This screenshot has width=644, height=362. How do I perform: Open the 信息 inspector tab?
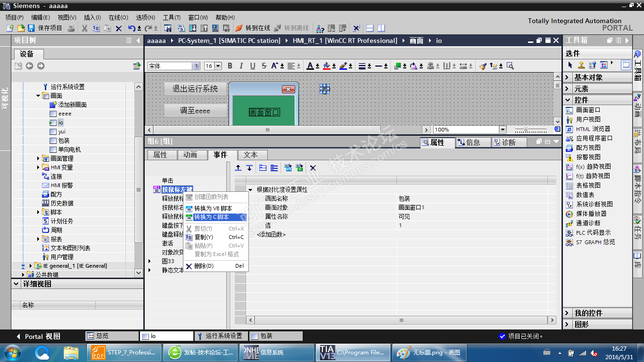(473, 142)
